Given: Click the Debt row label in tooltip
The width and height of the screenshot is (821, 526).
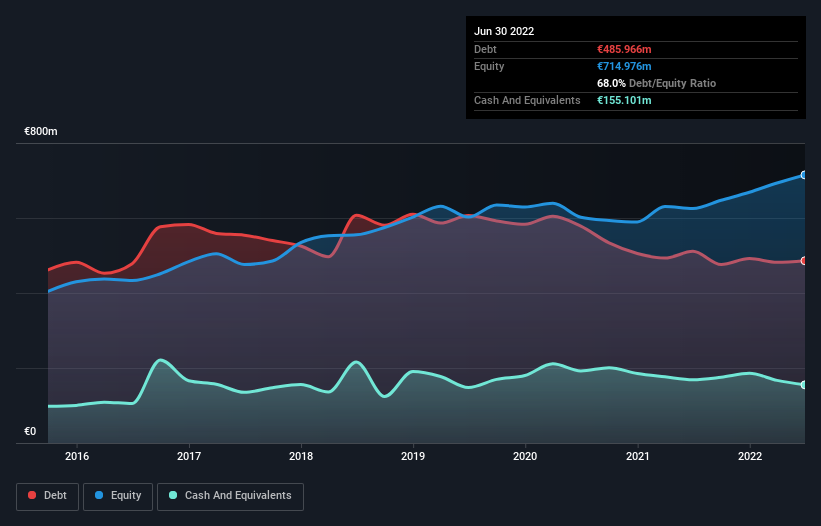Looking at the screenshot, I should [485, 49].
